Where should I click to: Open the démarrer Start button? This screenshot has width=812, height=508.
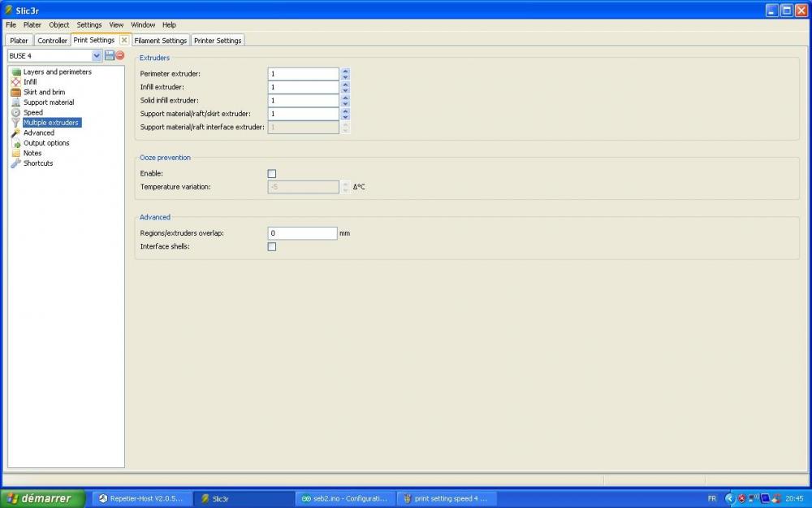42,499
